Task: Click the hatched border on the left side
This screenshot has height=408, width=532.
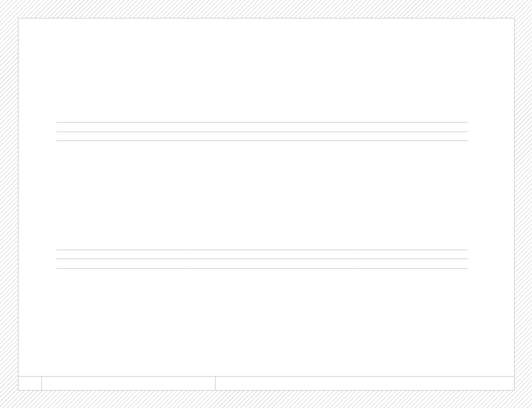Action: click(x=9, y=204)
